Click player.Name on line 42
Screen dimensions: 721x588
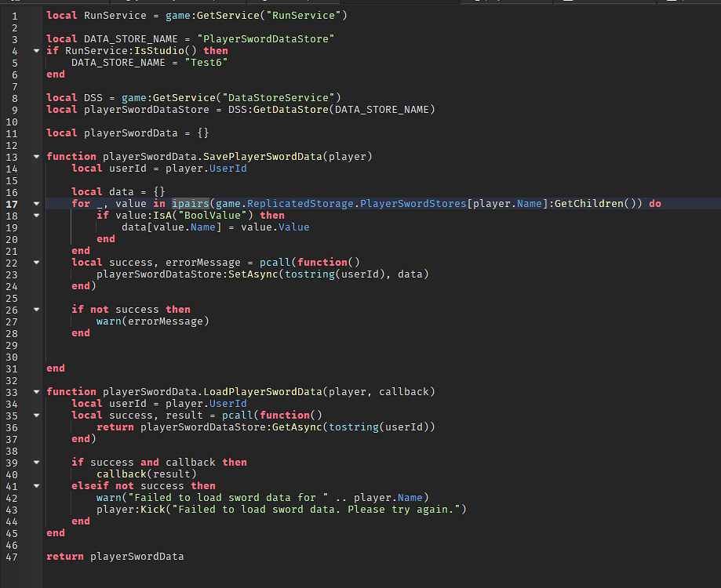point(388,498)
